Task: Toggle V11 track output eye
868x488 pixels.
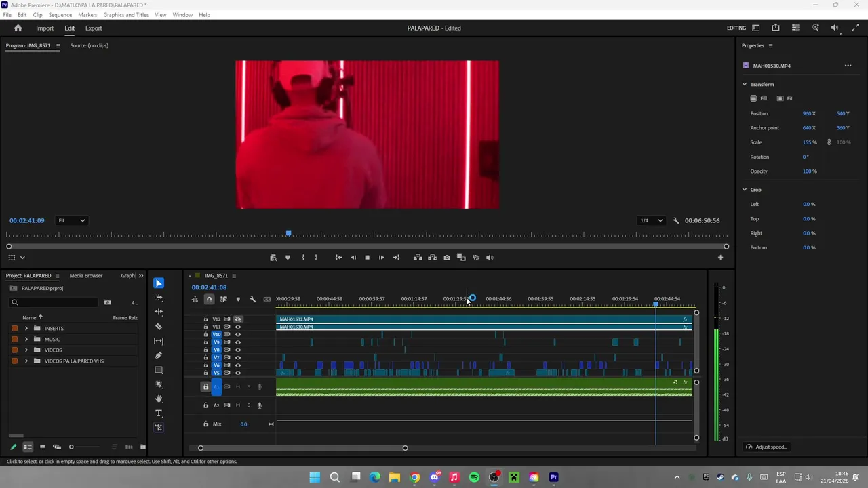Action: click(x=237, y=327)
